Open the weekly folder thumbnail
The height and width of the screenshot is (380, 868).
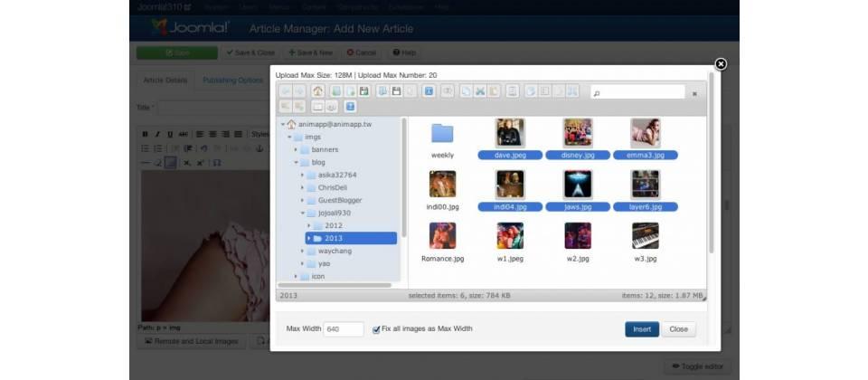click(x=442, y=134)
